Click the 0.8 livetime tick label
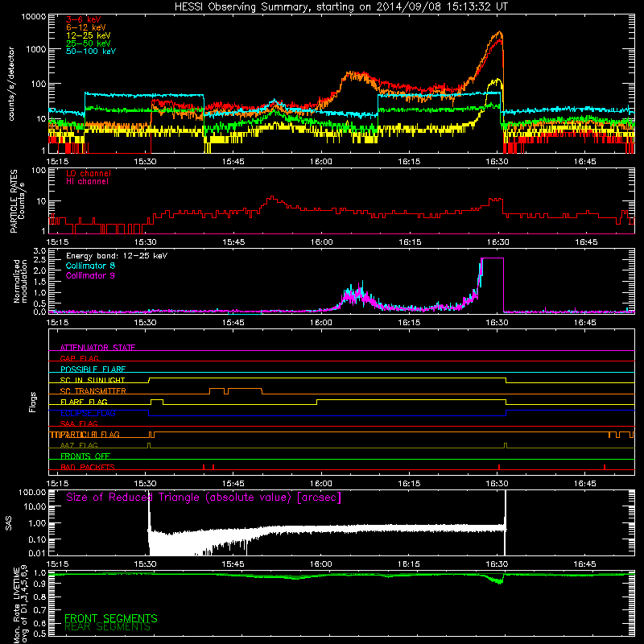 (x=39, y=597)
